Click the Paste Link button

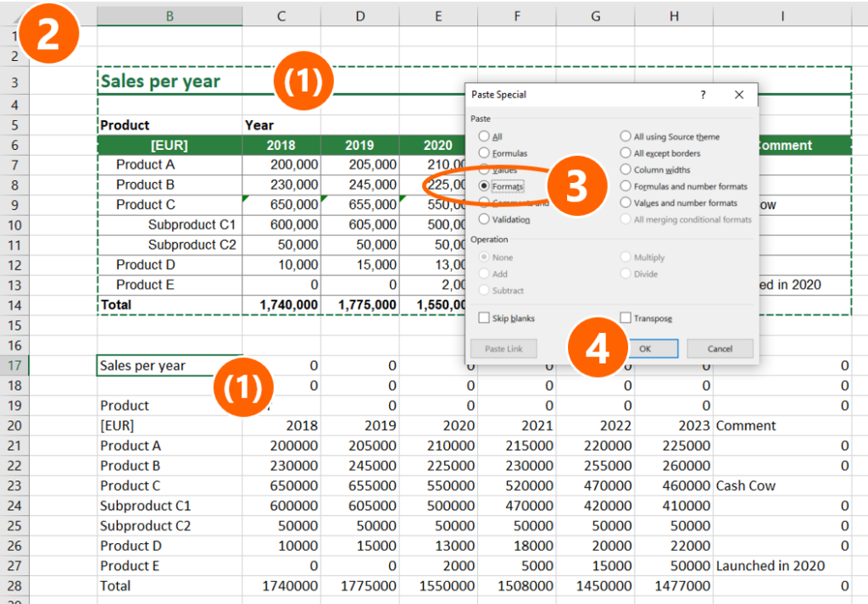506,349
